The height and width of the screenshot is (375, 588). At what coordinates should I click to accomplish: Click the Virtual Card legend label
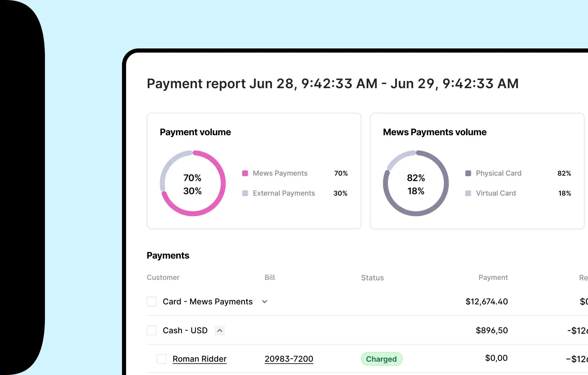[x=496, y=193]
